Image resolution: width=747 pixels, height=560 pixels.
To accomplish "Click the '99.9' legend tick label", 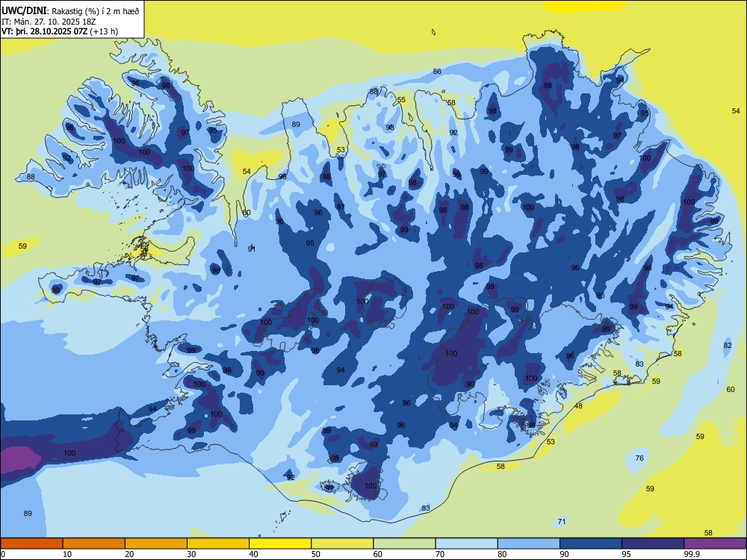I will coord(692,554).
